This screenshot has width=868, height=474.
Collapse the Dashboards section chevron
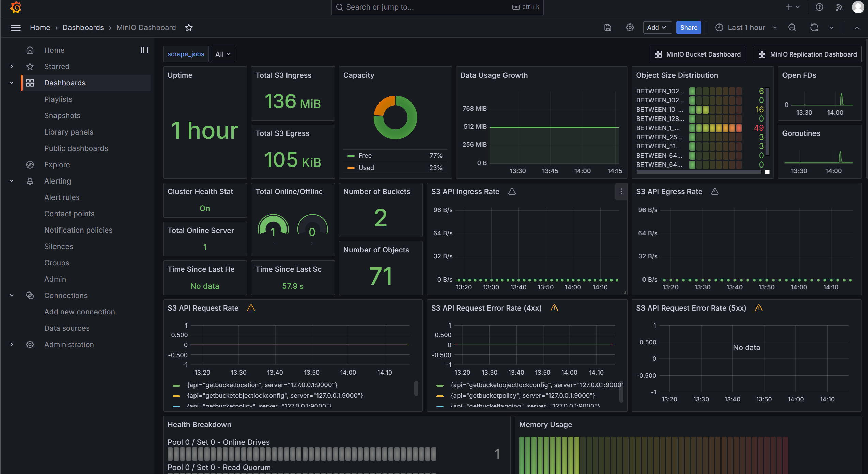[12, 83]
